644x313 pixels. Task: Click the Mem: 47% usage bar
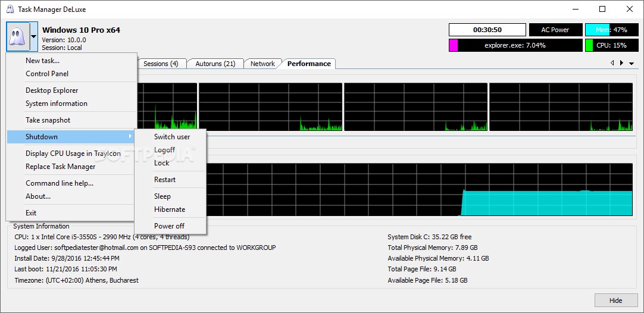[611, 30]
